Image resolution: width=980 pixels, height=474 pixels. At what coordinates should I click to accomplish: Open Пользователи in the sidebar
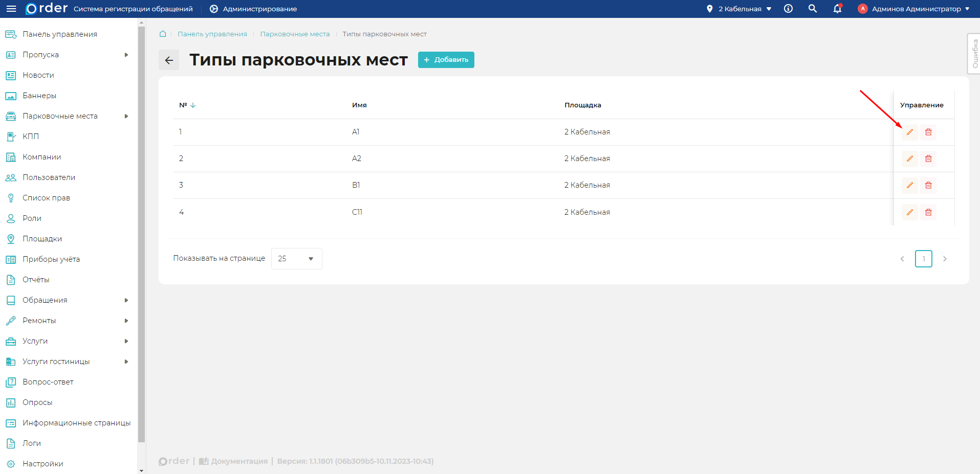[49, 177]
